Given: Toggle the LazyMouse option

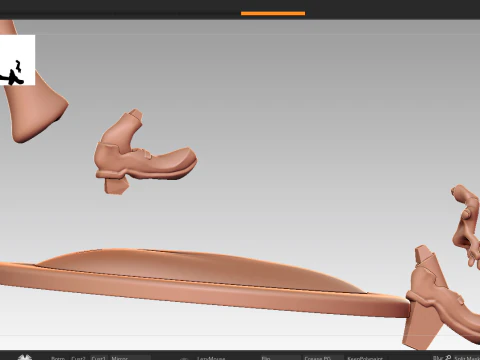Looking at the screenshot, I should click(x=211, y=358).
